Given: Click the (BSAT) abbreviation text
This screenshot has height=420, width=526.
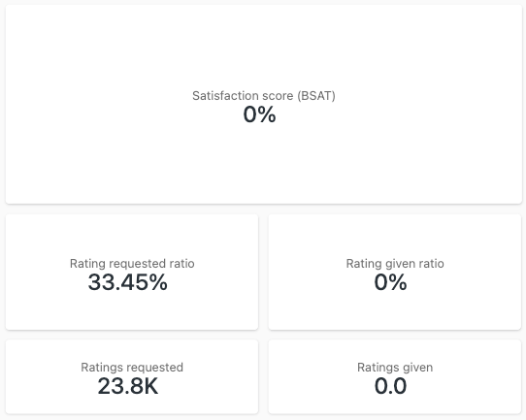Looking at the screenshot, I should (316, 96).
